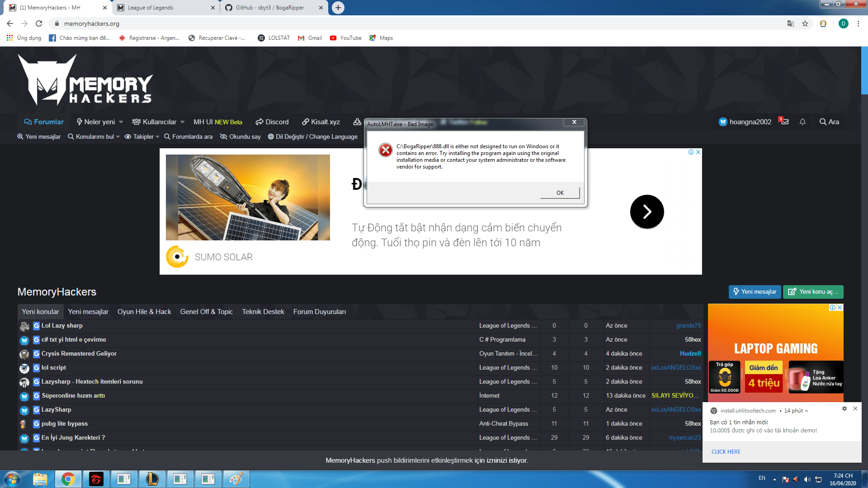Click Forumlarda ara link
Viewport: 868px width, 488px height.
[188, 137]
